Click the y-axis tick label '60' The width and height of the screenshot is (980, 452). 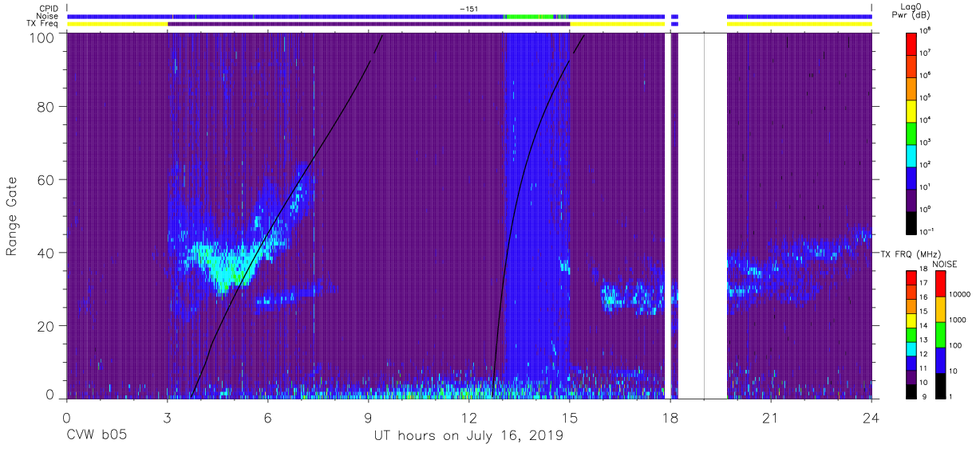[x=45, y=179]
